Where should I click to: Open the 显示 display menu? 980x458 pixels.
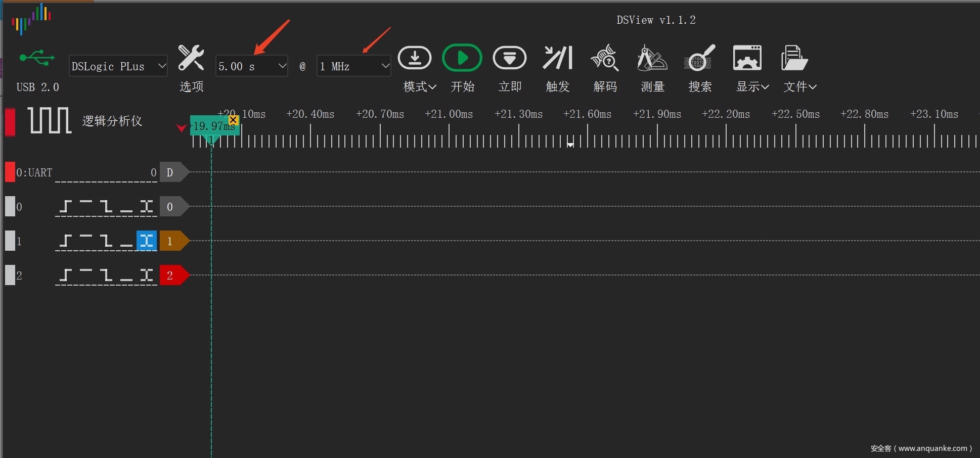pos(752,86)
